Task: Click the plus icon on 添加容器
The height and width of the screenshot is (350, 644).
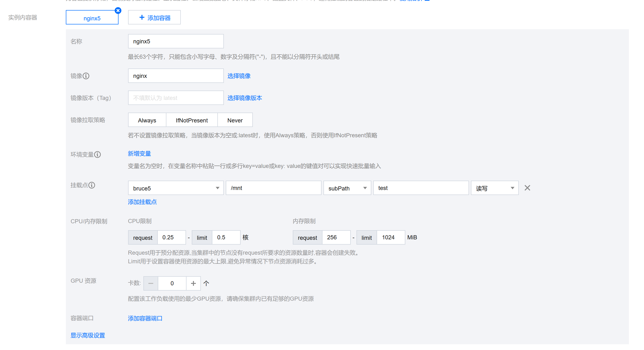Action: [x=142, y=17]
